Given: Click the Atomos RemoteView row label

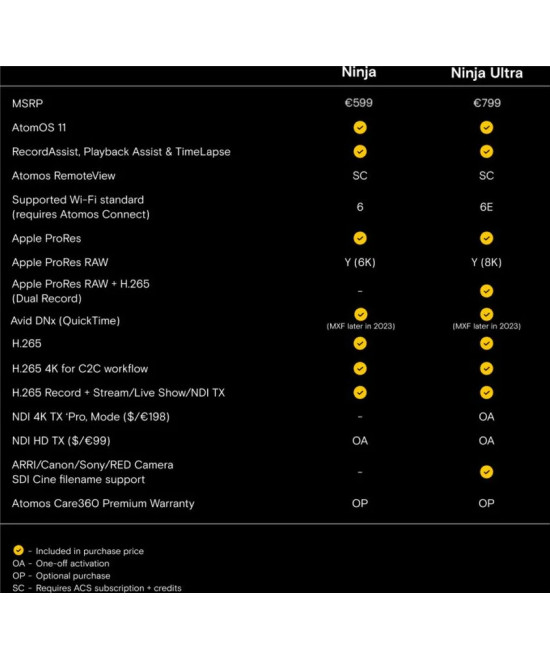Looking at the screenshot, I should [64, 176].
